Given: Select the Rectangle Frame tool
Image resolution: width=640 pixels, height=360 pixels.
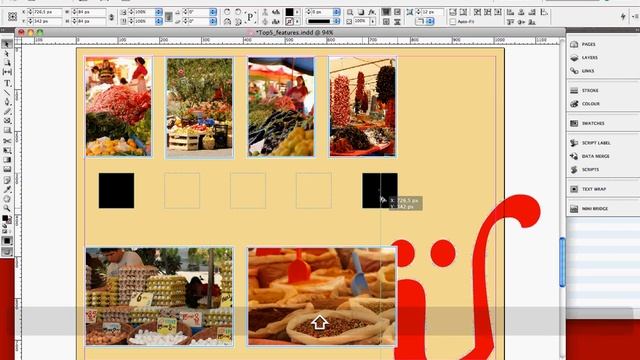Looking at the screenshot, I should (7, 121).
